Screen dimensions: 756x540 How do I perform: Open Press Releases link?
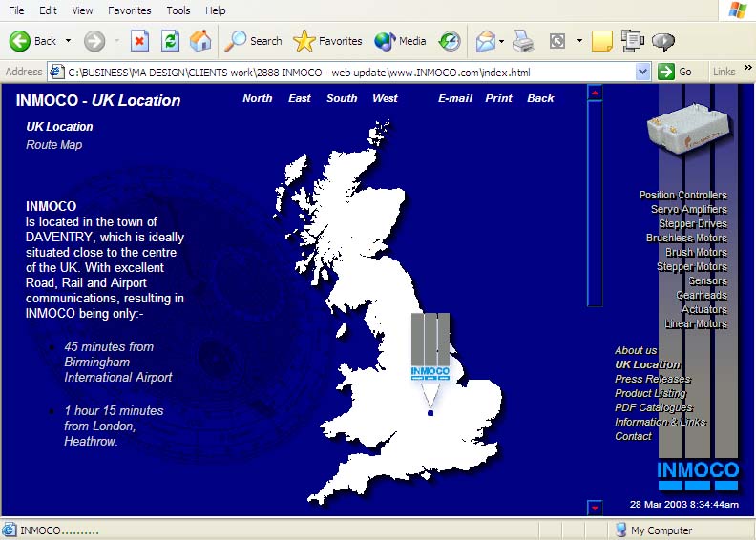tap(653, 379)
